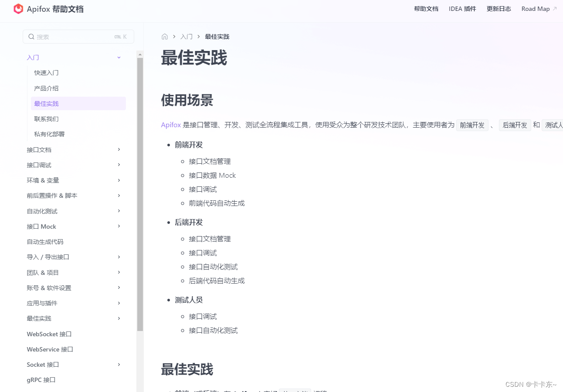The image size is (563, 392).
Task: Expand the 导入 / 导出接口 chevron
Action: point(119,257)
